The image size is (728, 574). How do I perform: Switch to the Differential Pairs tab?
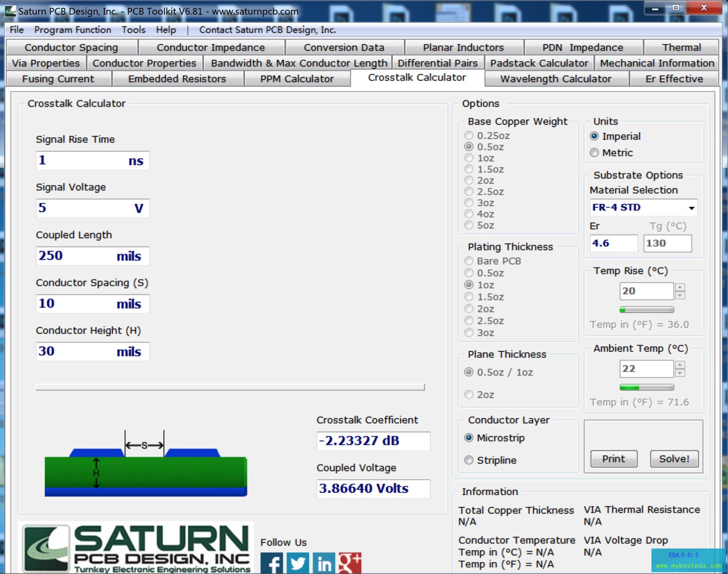(438, 63)
